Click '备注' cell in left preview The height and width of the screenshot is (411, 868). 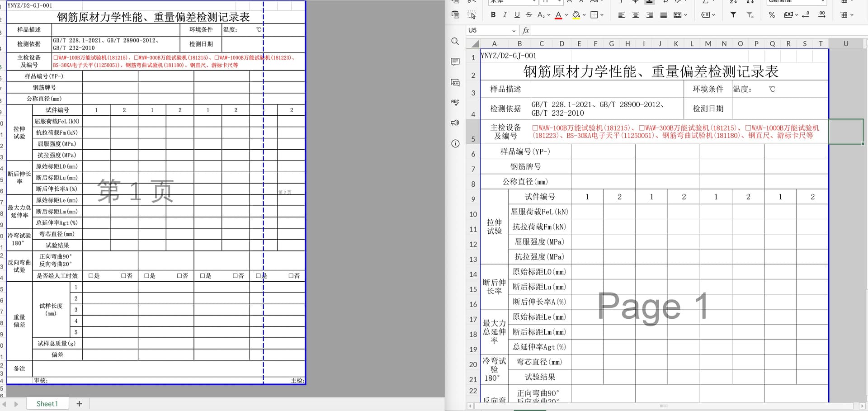[19, 368]
